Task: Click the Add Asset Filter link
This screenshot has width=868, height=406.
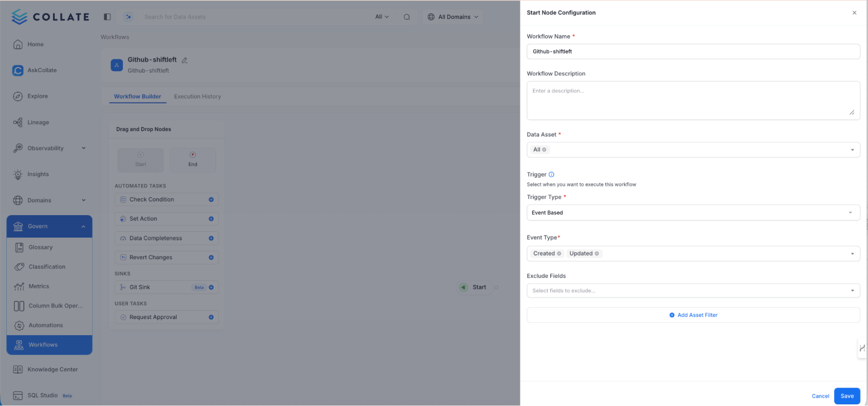Action: (693, 315)
